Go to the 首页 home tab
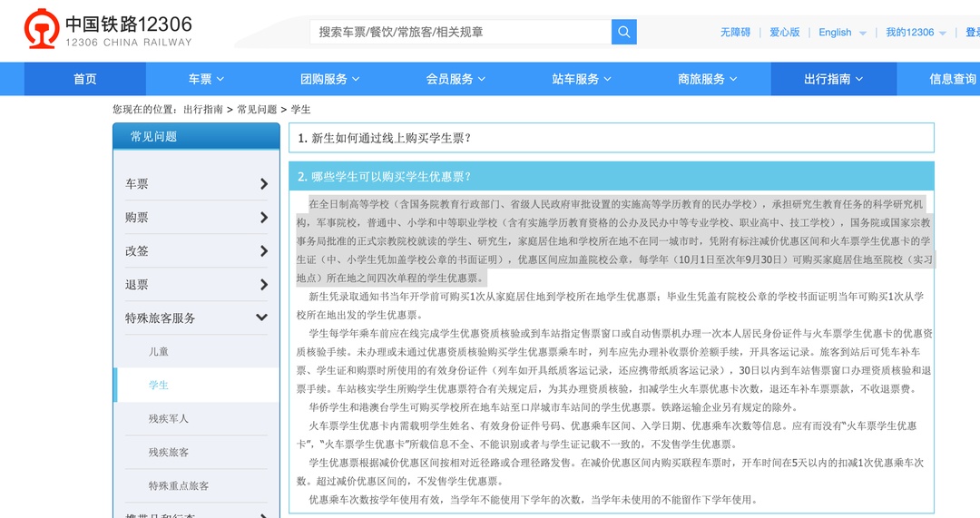The width and height of the screenshot is (980, 518). 85,79
